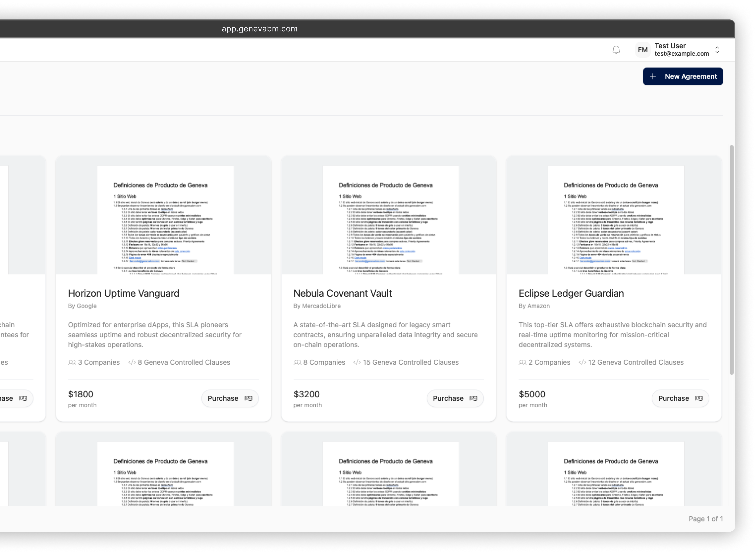Click the Nebula Covenant Vault title
The height and width of the screenshot is (554, 756).
pyautogui.click(x=343, y=293)
